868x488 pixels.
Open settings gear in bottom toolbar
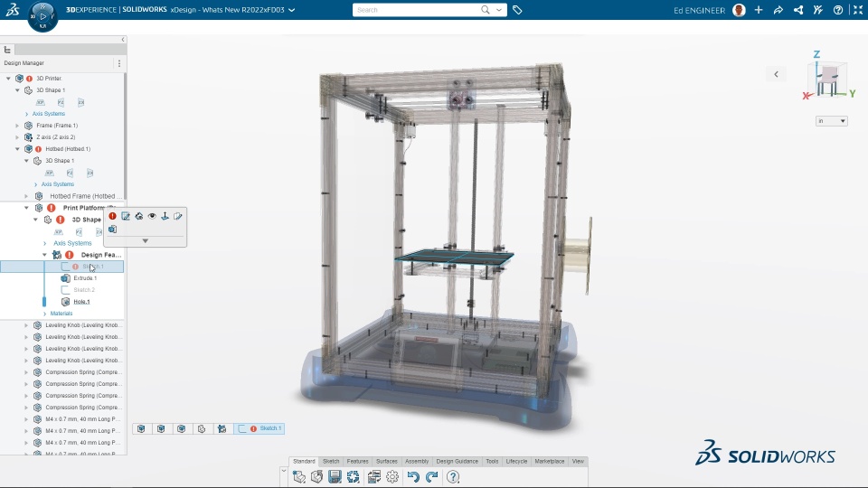pyautogui.click(x=392, y=477)
